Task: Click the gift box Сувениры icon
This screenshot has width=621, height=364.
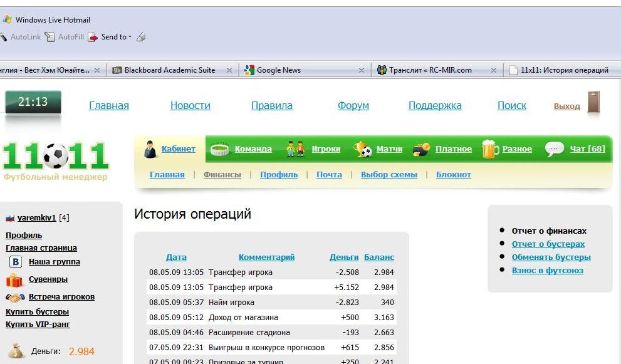Action: (x=14, y=280)
